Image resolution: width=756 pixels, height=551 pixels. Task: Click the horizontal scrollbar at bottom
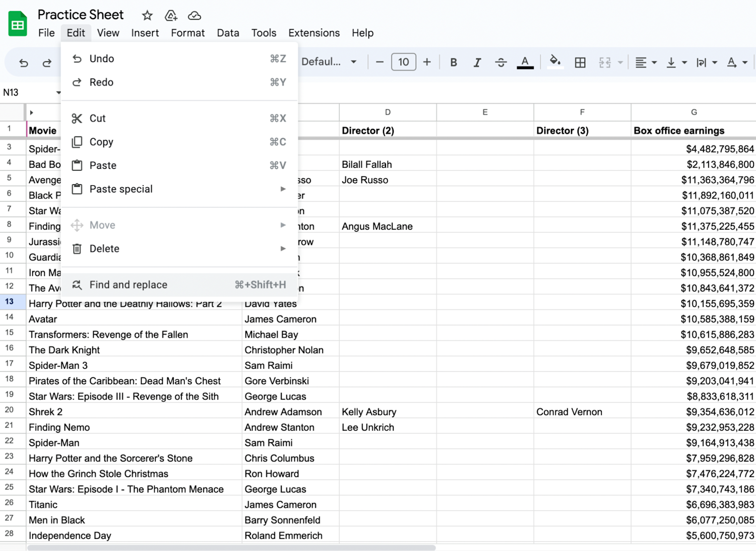click(x=232, y=547)
